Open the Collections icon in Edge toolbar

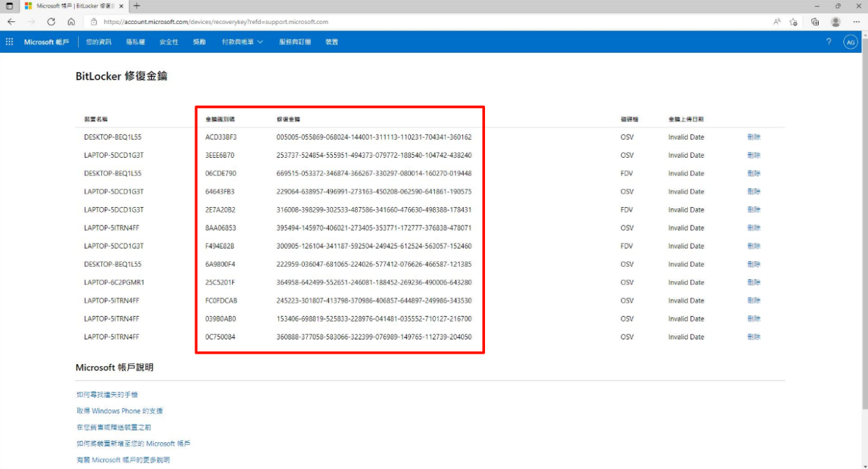tap(815, 22)
